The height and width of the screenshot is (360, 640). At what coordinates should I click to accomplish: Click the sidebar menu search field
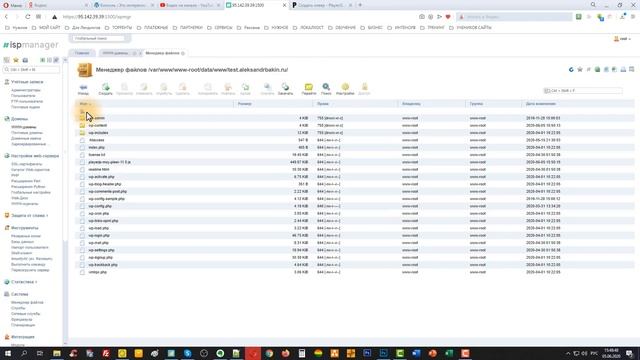[x=31, y=70]
